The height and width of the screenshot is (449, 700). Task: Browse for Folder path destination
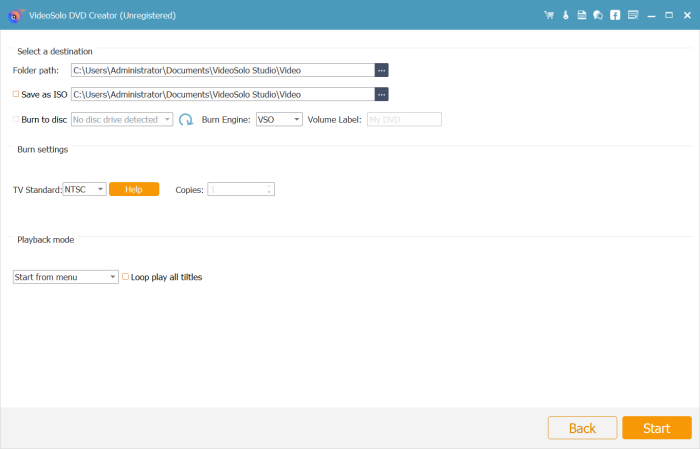(381, 70)
